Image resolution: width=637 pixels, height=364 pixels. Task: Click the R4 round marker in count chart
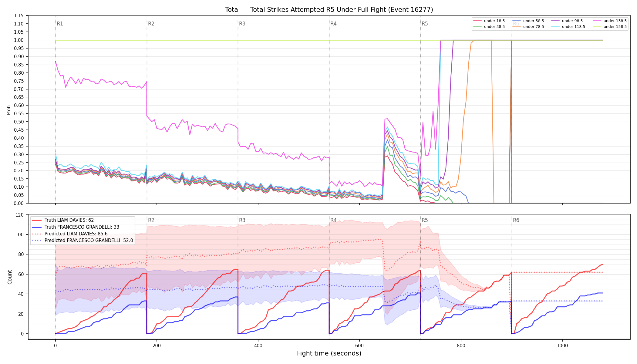333,220
